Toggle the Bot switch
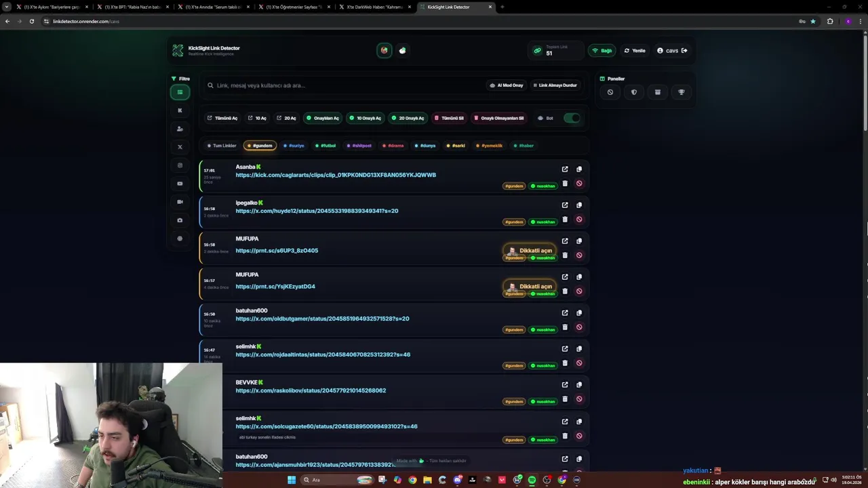Image resolution: width=868 pixels, height=488 pixels. 572,118
